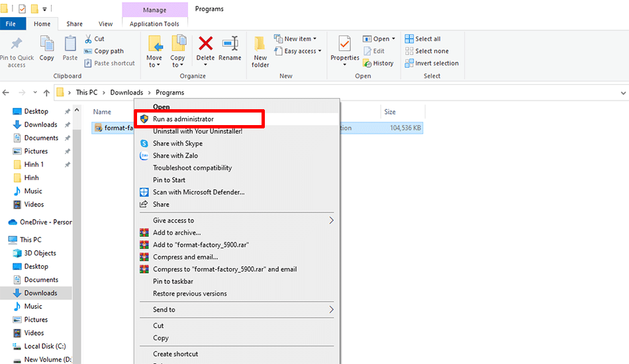The width and height of the screenshot is (629, 364).
Task: Click Downloads in the address bar path
Action: click(x=126, y=93)
